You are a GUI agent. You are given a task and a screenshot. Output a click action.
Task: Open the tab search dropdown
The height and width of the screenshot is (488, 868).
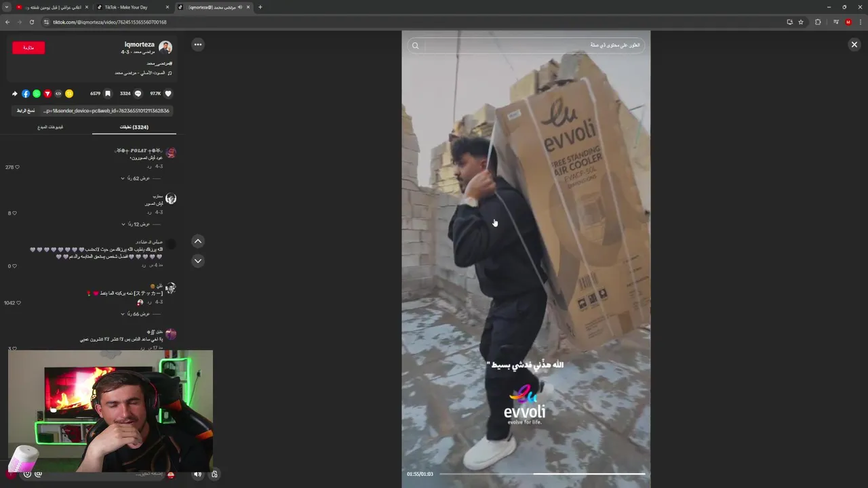coord(6,7)
